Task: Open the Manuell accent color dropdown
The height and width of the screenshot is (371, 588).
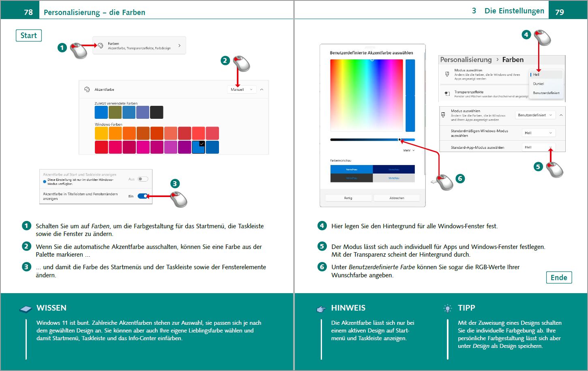Action: coord(242,89)
